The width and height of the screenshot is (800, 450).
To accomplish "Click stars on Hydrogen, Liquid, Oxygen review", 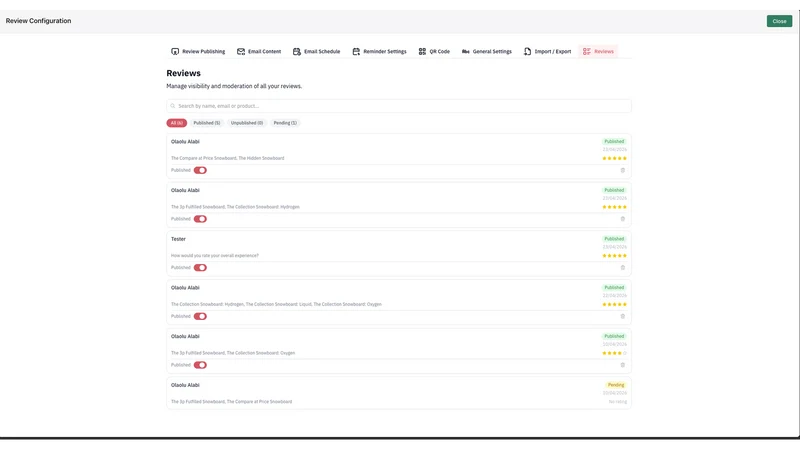I will click(x=614, y=305).
